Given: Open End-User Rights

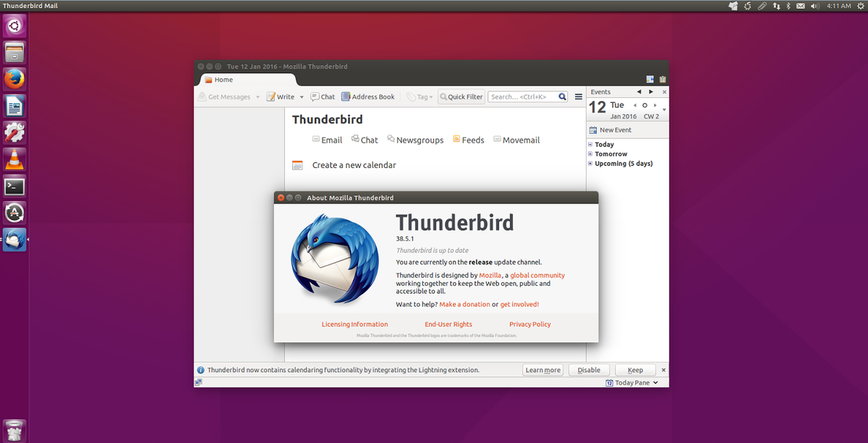Looking at the screenshot, I should coord(448,324).
